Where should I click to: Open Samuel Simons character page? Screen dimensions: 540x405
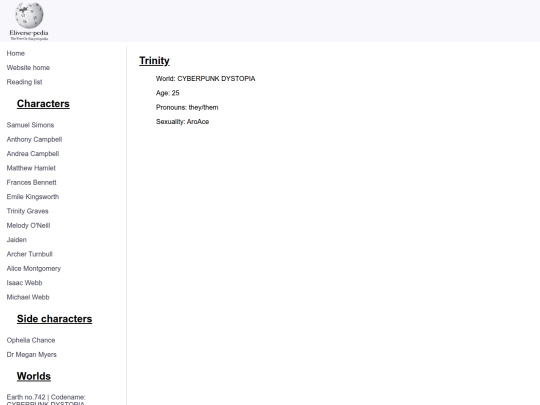[x=30, y=125]
